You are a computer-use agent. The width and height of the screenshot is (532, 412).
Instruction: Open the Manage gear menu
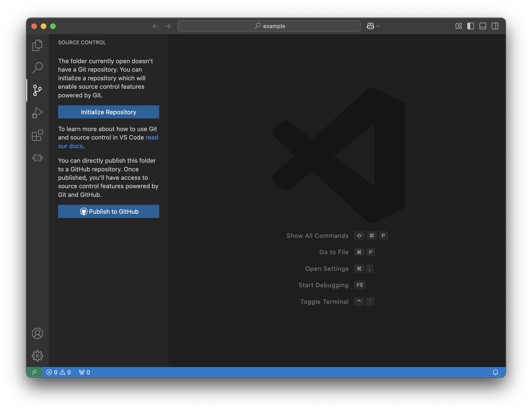click(x=37, y=356)
